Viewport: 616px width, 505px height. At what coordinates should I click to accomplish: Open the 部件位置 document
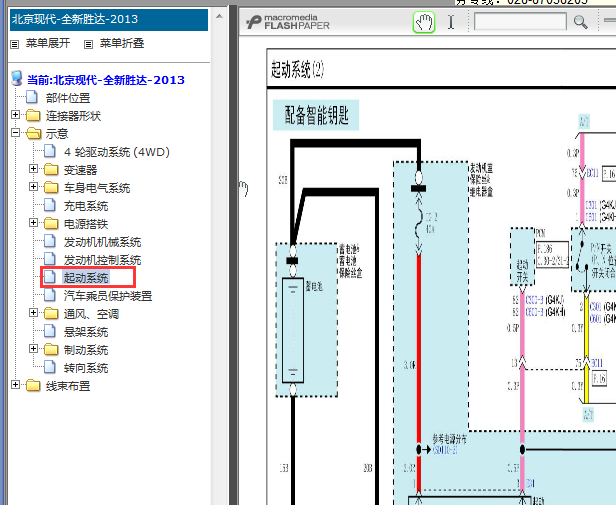click(x=68, y=98)
